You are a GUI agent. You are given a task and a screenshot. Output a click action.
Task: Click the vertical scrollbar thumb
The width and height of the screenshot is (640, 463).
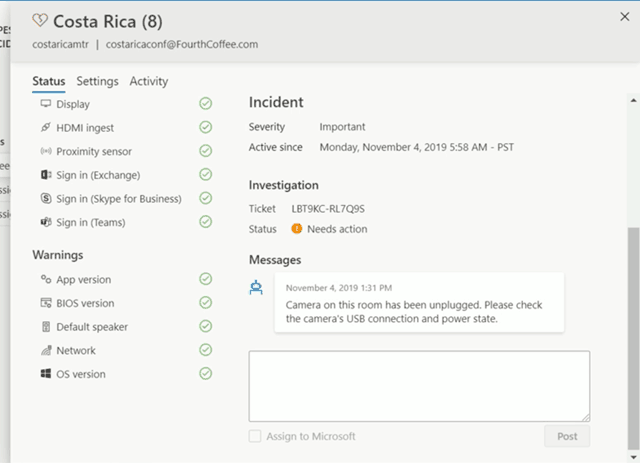(633, 339)
